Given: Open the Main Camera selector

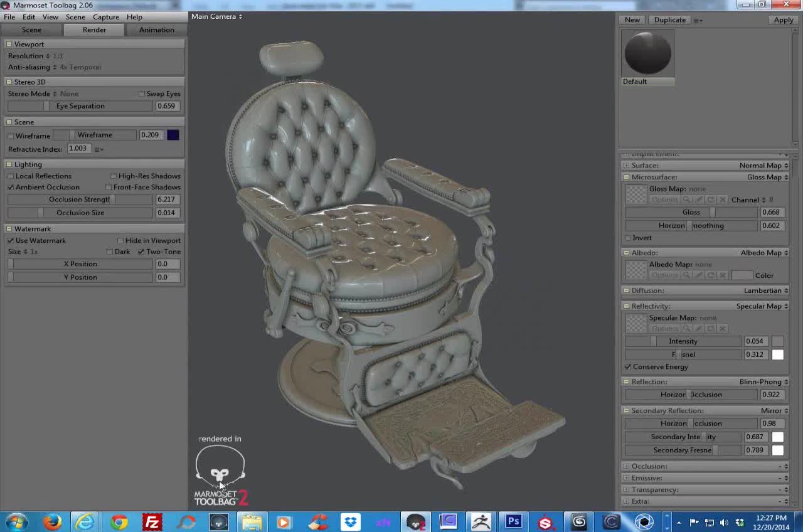Looking at the screenshot, I should pos(216,16).
